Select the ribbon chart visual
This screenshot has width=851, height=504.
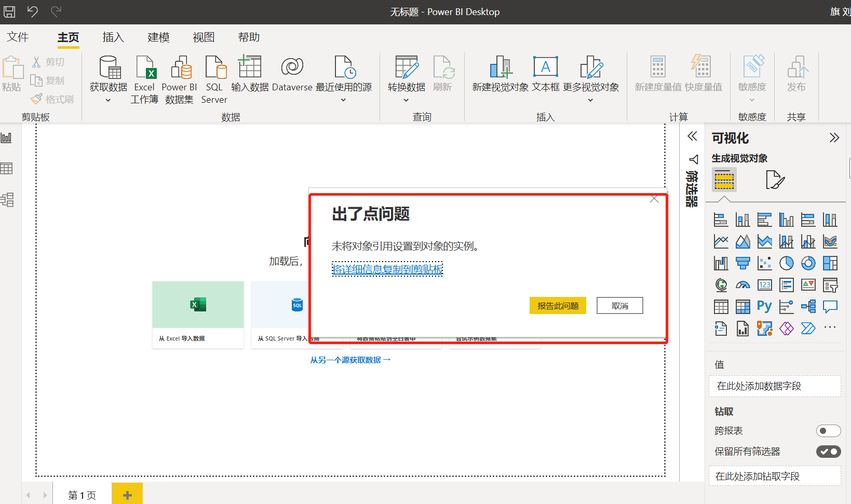pyautogui.click(x=830, y=241)
